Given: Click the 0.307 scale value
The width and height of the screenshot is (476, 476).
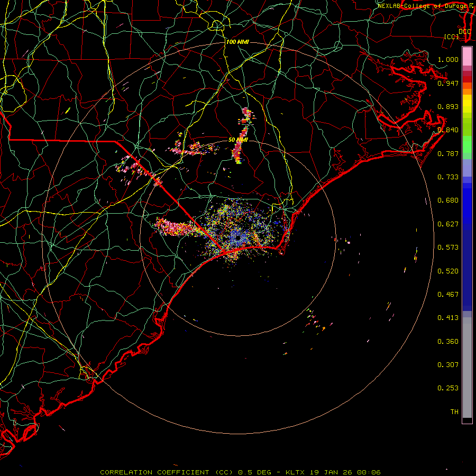Looking at the screenshot, I should pos(448,364).
